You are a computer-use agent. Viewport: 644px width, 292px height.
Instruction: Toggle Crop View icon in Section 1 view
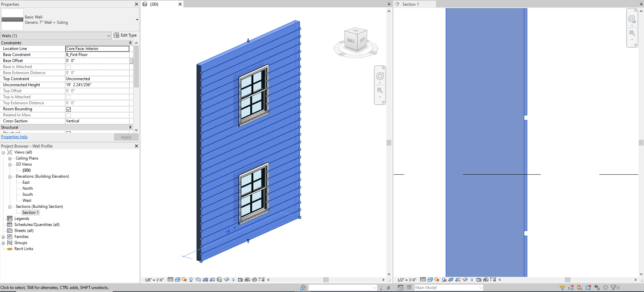[x=451, y=280]
